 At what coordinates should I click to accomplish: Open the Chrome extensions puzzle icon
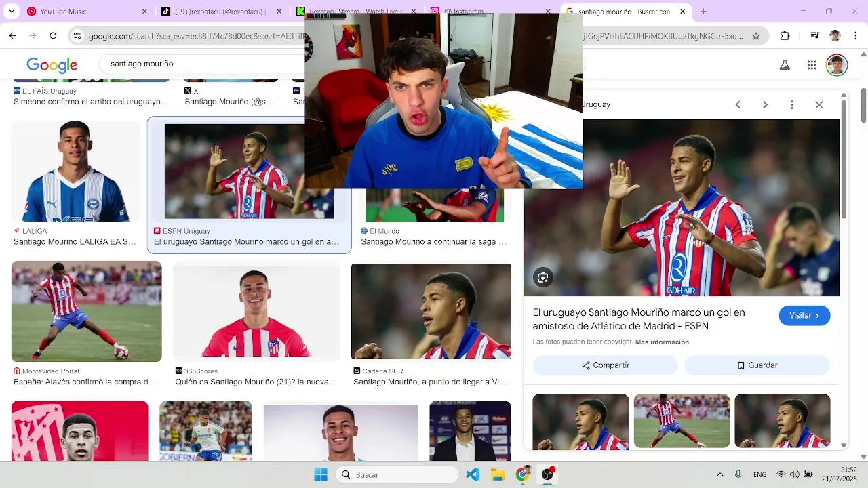[785, 36]
